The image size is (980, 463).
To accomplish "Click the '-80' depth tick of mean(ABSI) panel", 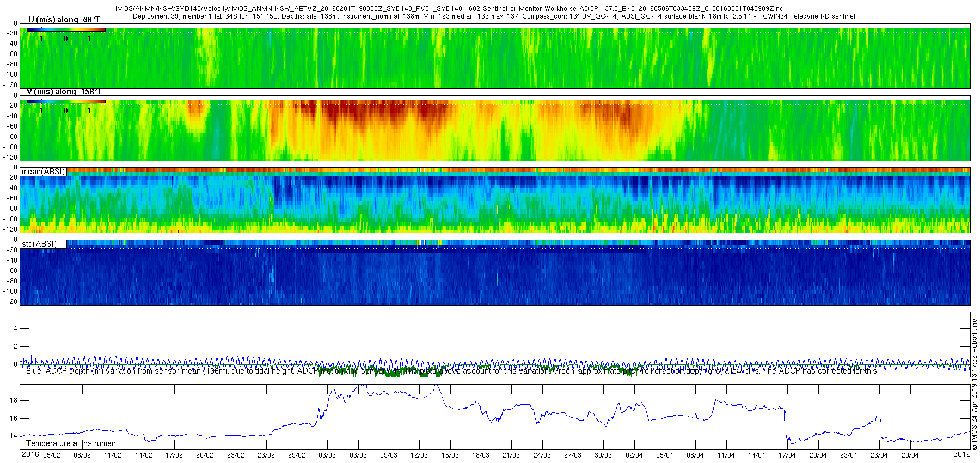I will 11,209.
